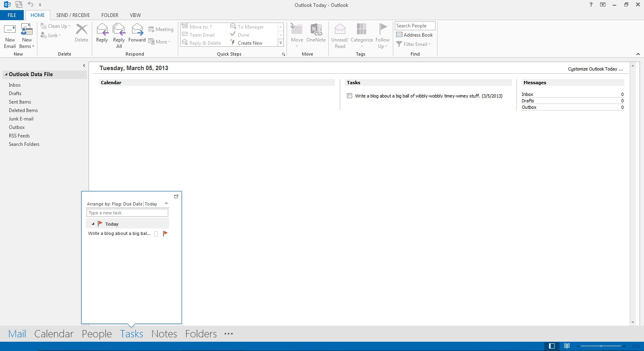Go to People in navigation bar
Viewport: 644px width, 351px height.
click(97, 334)
